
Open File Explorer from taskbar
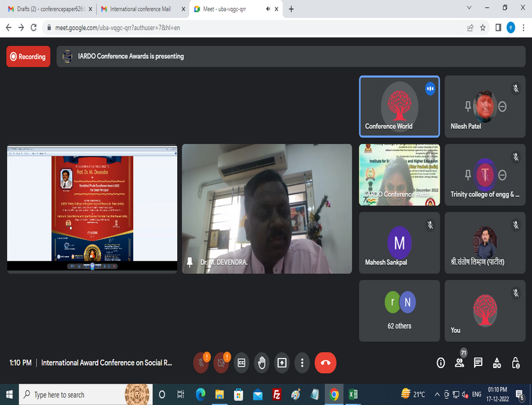(x=220, y=394)
